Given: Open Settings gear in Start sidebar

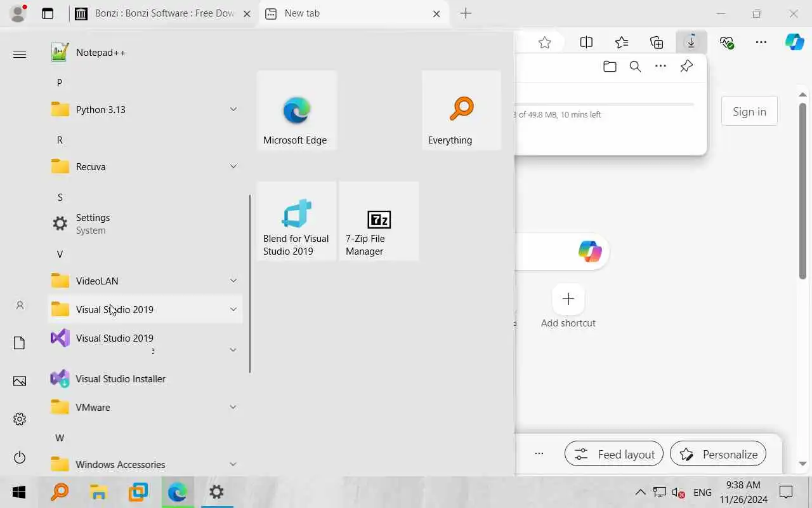Looking at the screenshot, I should 20,419.
